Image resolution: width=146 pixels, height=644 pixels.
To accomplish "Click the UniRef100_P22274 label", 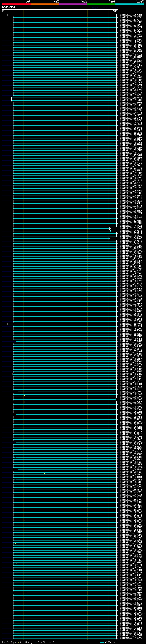I will pyautogui.click(x=131, y=565).
